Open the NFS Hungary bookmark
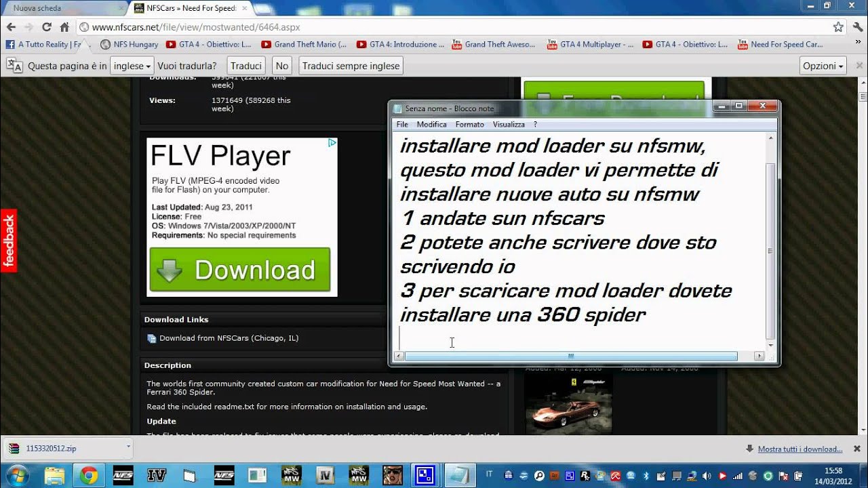Viewport: 868px width, 488px height. click(129, 44)
